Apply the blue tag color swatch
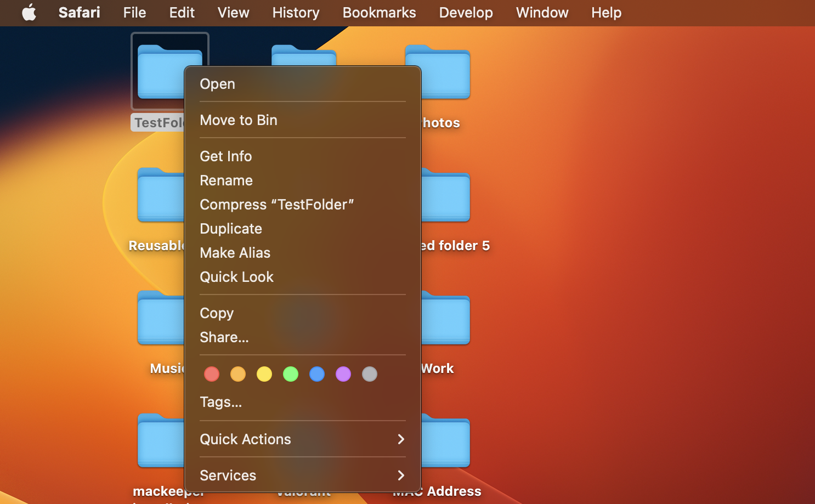The height and width of the screenshot is (504, 815). [317, 374]
